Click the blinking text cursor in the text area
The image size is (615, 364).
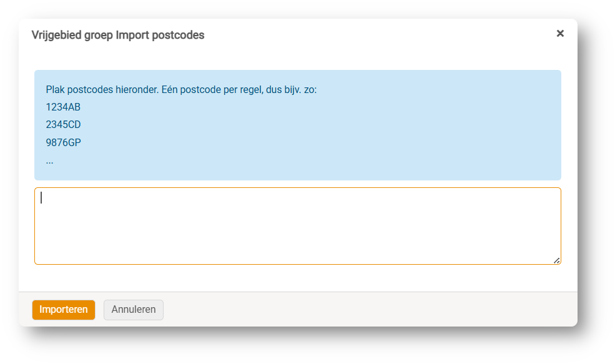click(41, 198)
